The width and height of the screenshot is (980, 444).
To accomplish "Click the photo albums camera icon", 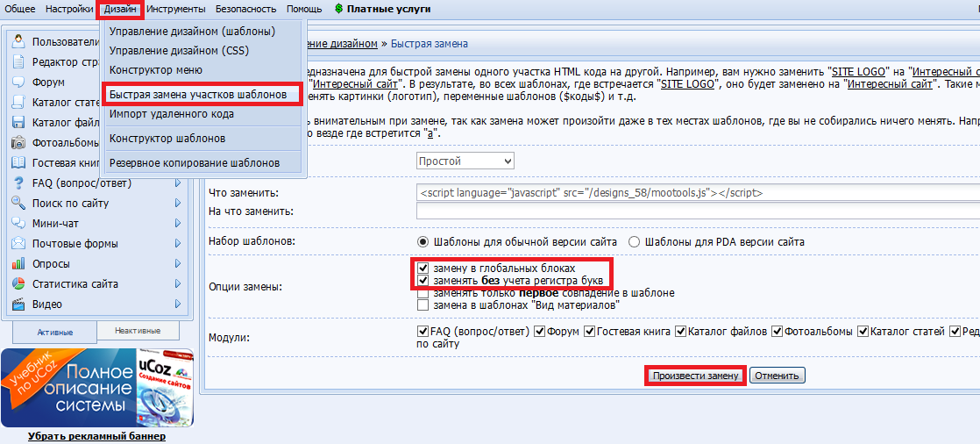I will (x=18, y=142).
